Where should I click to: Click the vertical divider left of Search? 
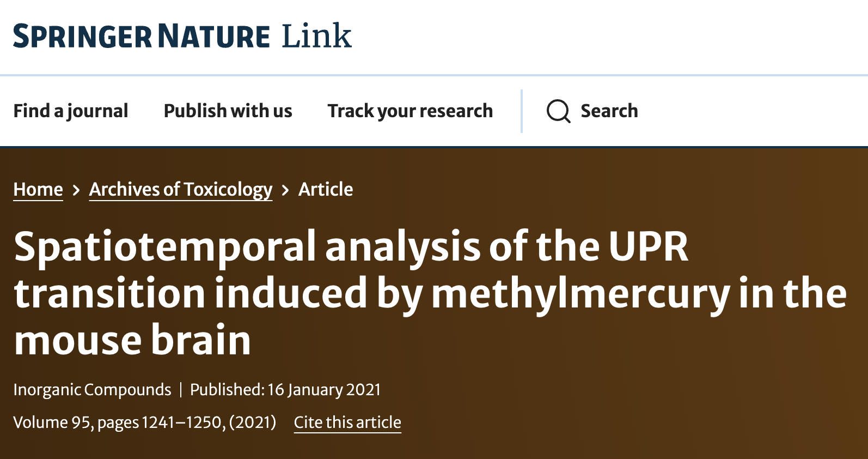click(x=522, y=111)
